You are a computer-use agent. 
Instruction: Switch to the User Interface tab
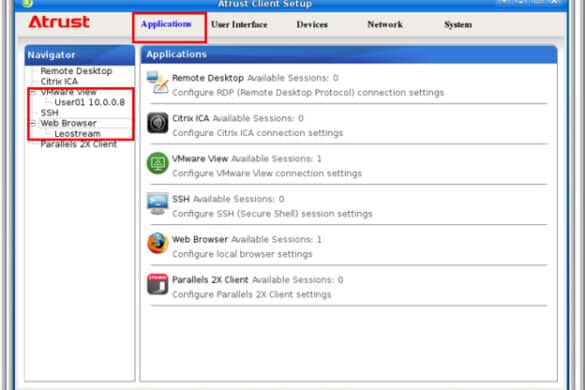239,25
